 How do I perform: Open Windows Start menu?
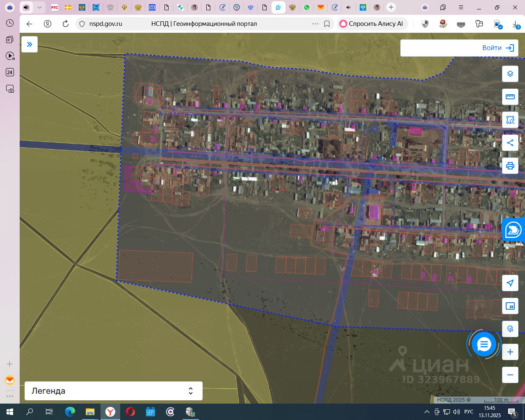click(10, 412)
